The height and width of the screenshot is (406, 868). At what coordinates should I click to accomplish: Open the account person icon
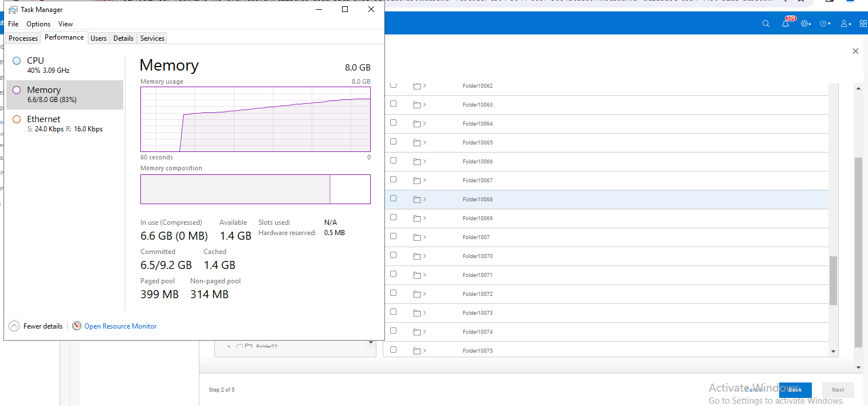click(845, 24)
